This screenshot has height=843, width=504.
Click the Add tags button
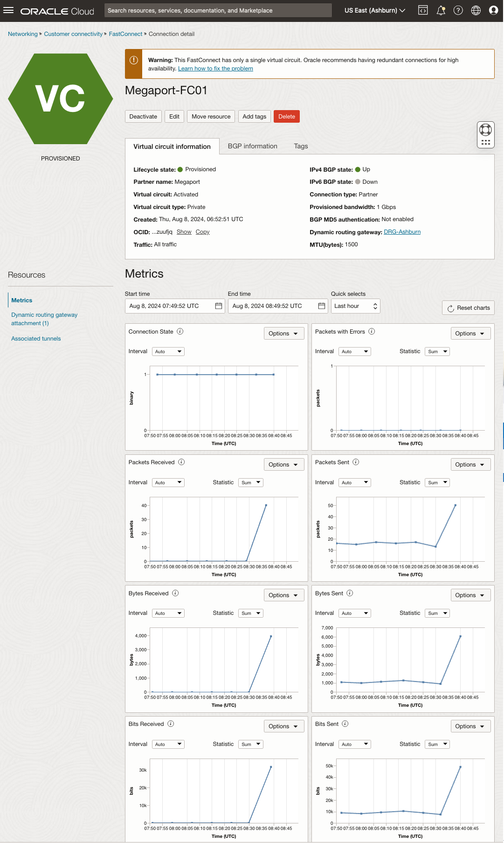[255, 117]
